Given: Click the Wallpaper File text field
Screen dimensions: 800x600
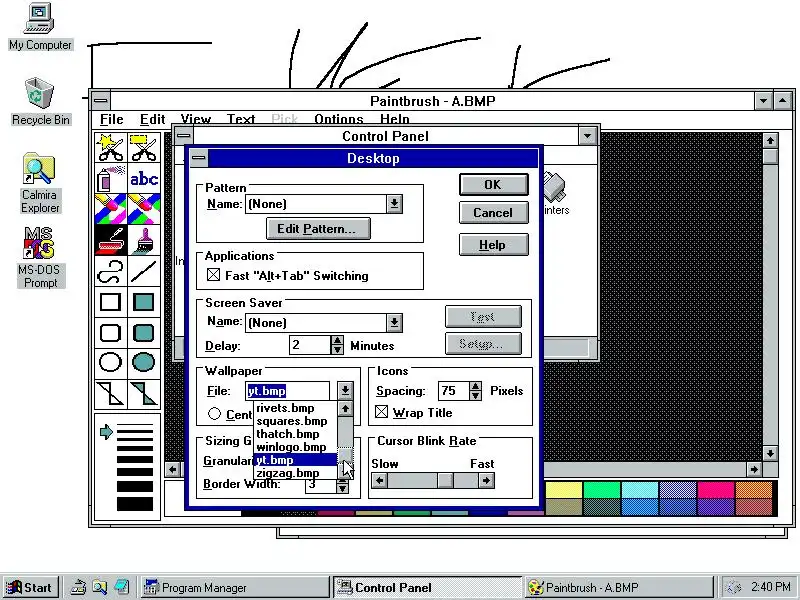Looking at the screenshot, I should tap(288, 391).
